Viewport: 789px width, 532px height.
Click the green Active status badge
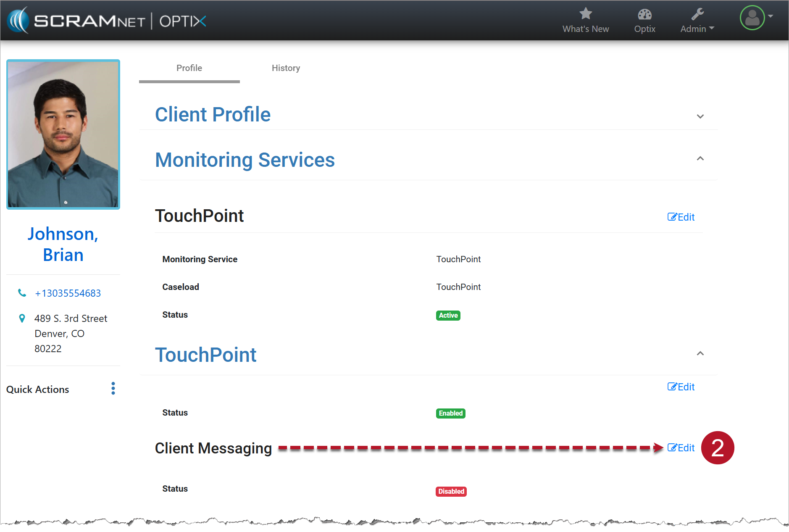[448, 316]
